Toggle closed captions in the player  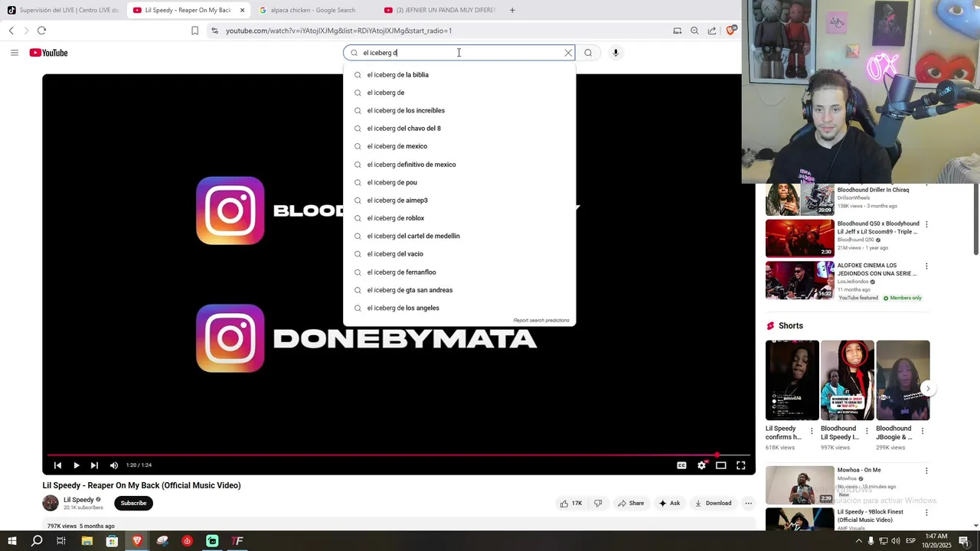(681, 465)
